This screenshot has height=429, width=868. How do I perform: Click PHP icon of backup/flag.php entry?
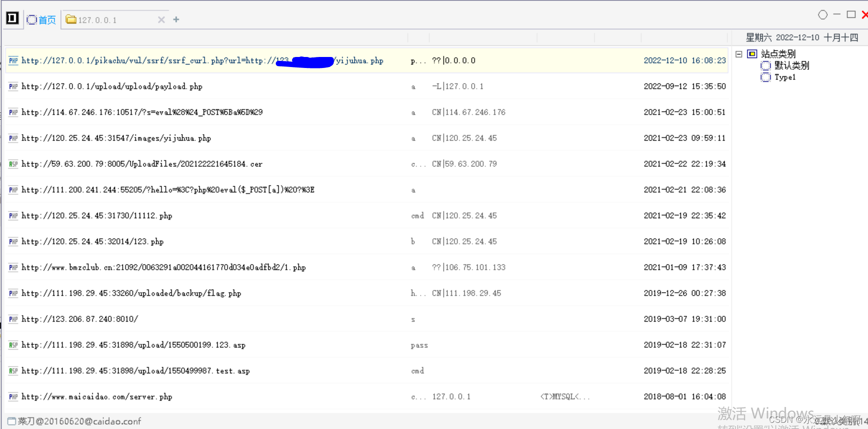[13, 293]
